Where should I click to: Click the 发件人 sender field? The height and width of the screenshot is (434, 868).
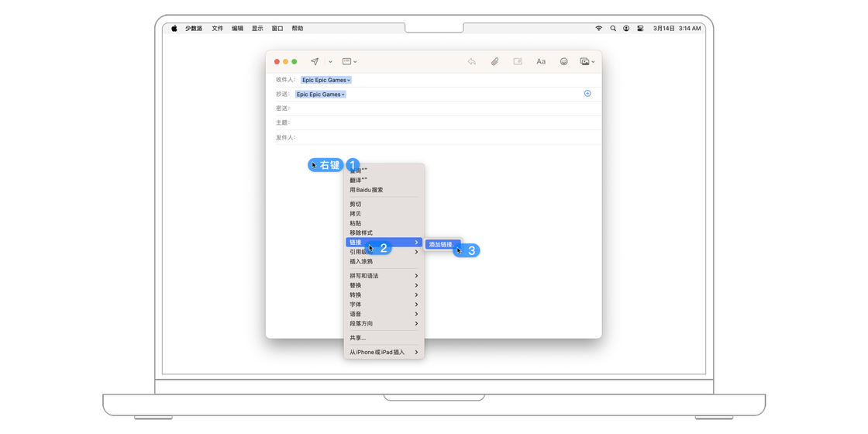coord(439,137)
